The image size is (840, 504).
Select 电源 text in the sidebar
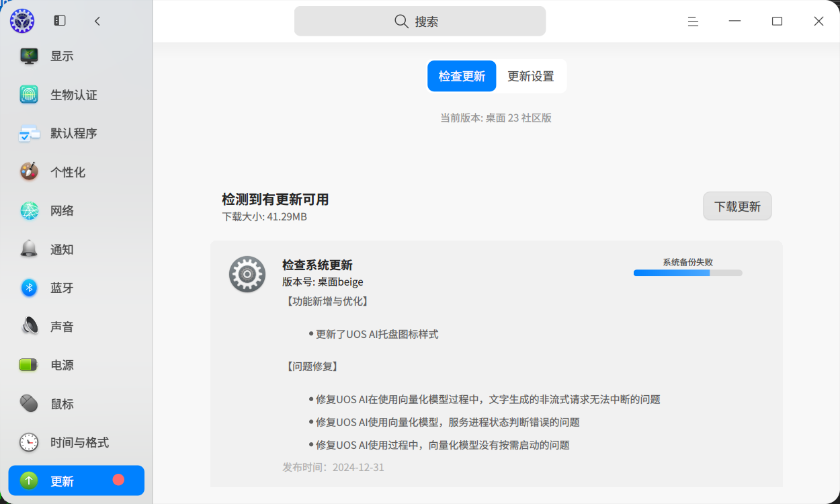62,365
